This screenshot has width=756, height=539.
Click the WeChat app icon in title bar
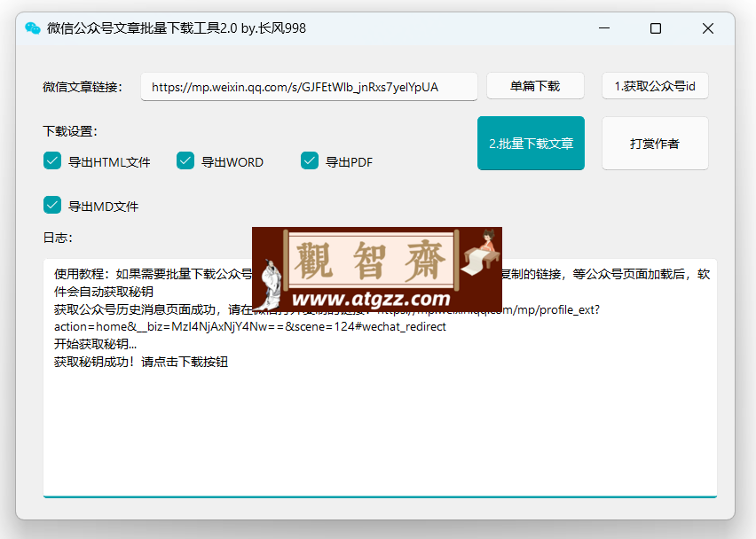(x=33, y=28)
